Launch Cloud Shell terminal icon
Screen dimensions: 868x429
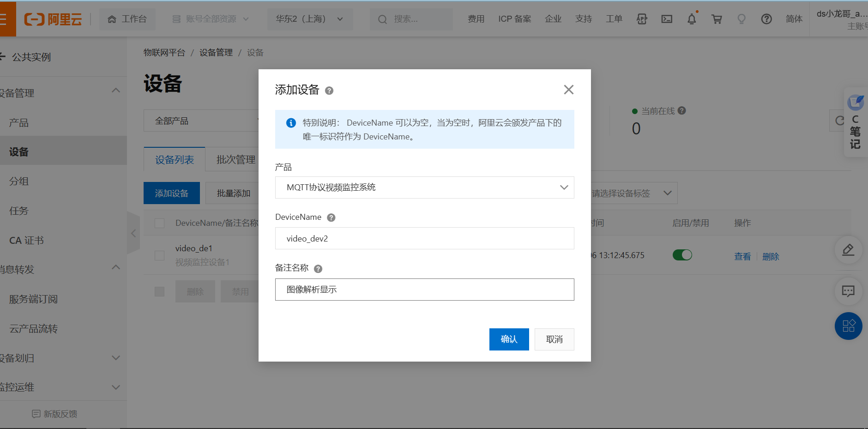pyautogui.click(x=667, y=19)
